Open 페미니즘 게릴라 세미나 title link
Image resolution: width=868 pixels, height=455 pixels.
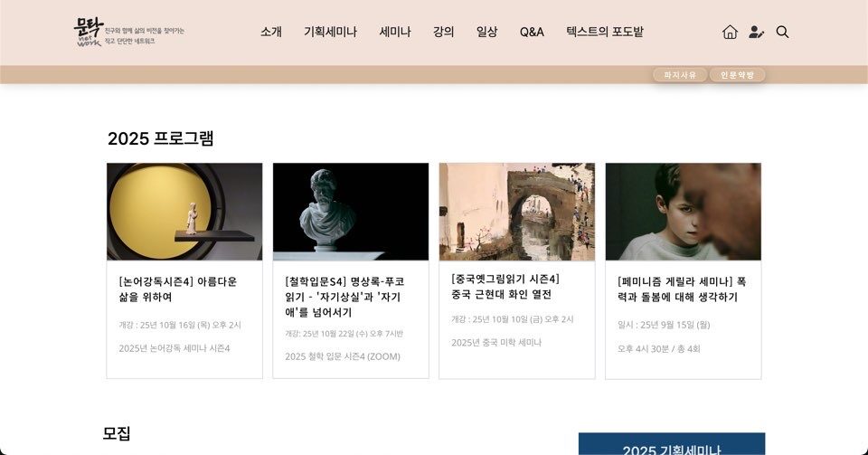point(682,289)
